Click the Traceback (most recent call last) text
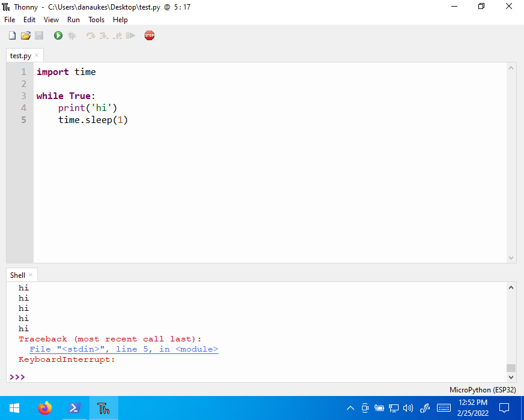This screenshot has width=524, height=420. tap(110, 339)
